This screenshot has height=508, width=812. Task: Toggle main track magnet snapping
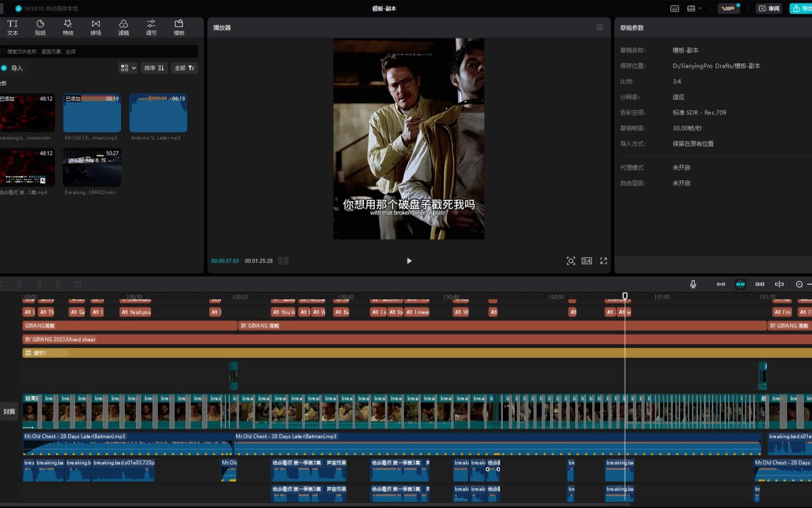(x=721, y=284)
